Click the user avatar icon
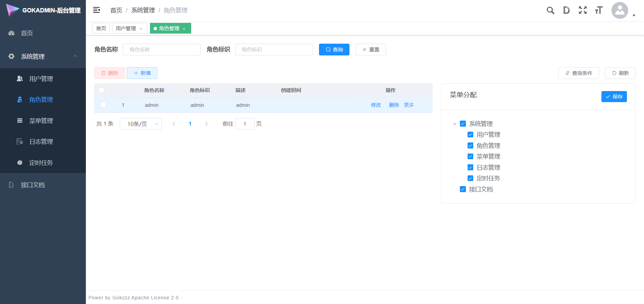This screenshot has width=644, height=304. click(x=620, y=10)
